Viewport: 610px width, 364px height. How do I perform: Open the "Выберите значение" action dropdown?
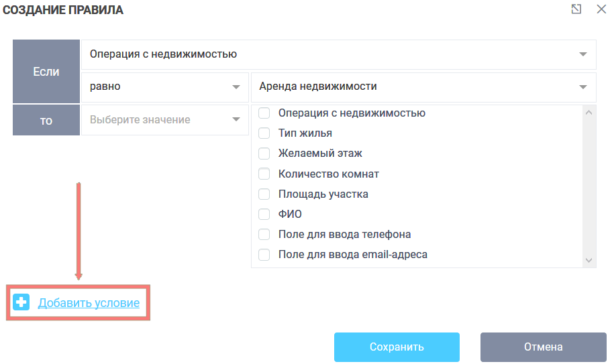tap(165, 119)
